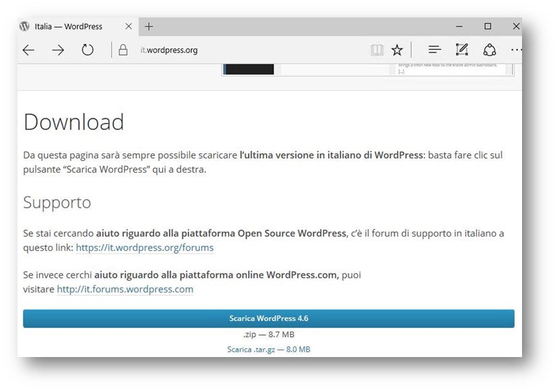Select the Italia — WordPress tab
This screenshot has height=392, width=557.
pos(78,26)
